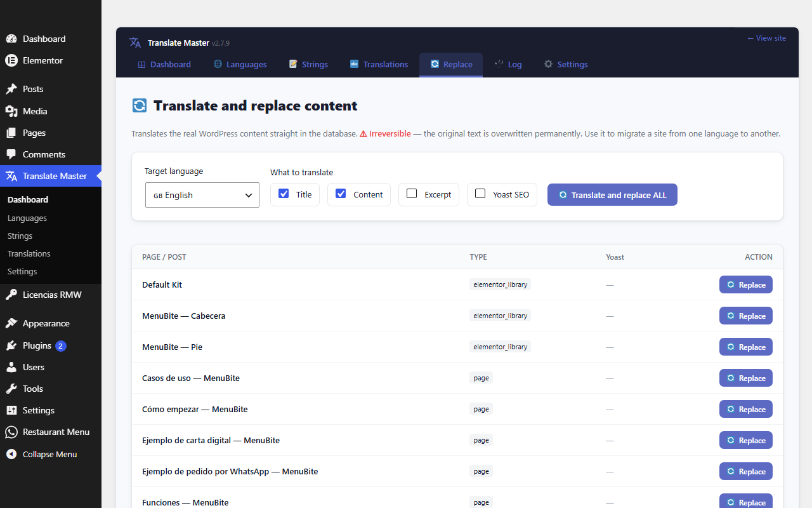Click the Licencias RMW key icon
This screenshot has height=508, width=812.
coord(11,295)
